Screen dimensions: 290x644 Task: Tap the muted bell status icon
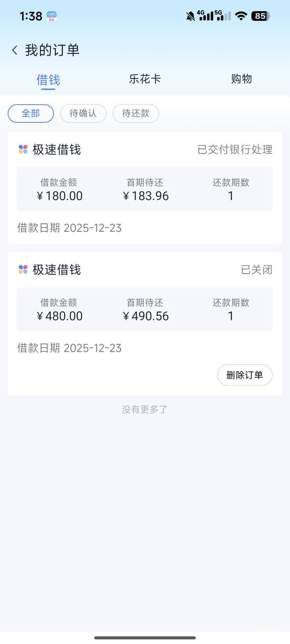pos(190,16)
